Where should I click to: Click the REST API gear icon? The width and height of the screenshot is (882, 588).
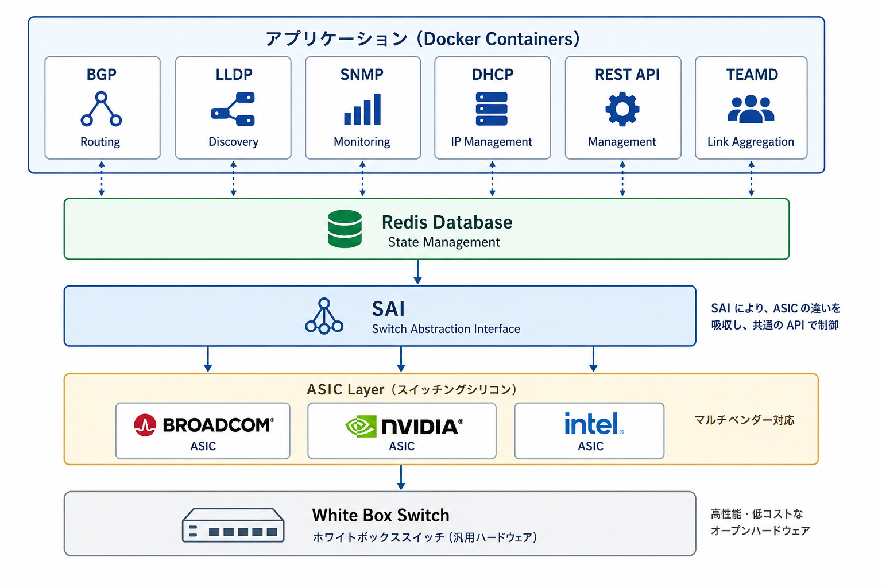pyautogui.click(x=622, y=109)
